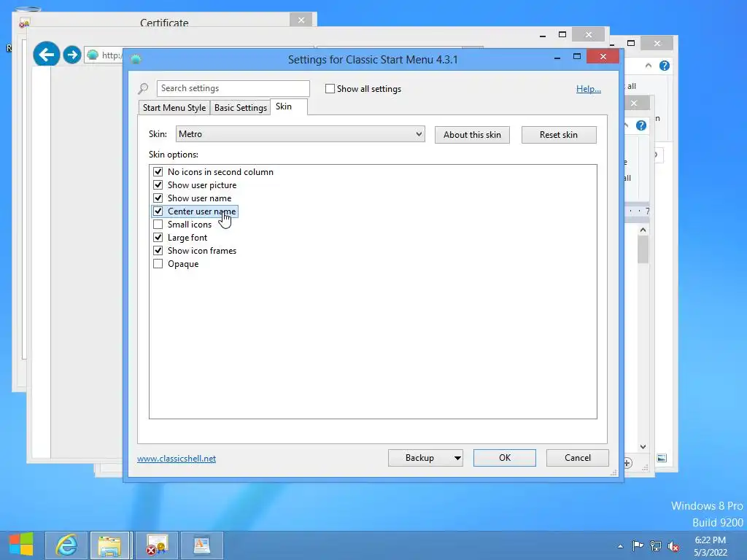This screenshot has width=747, height=560.
Task: Toggle No icons in second column
Action: 158,171
